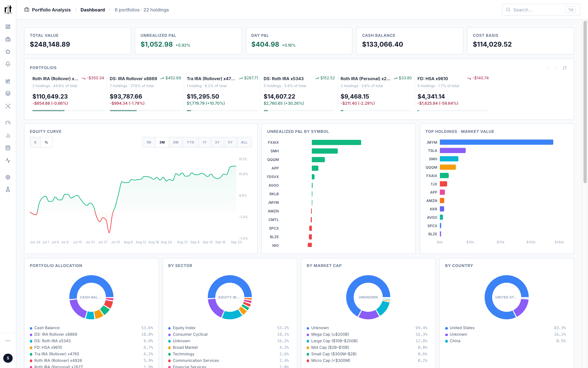Click the By Country donut chart
This screenshot has height=368, width=588.
click(507, 297)
